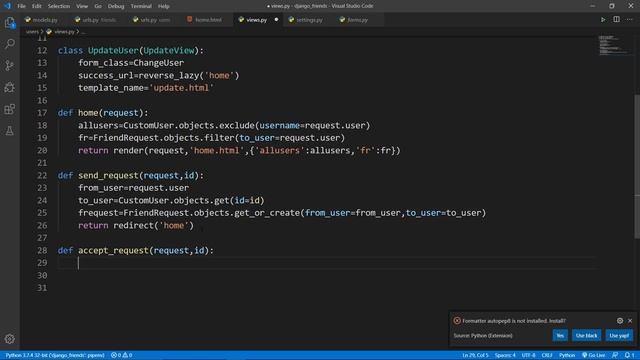Click the VS Code logo icon
The image size is (640, 360).
(x=7, y=6)
